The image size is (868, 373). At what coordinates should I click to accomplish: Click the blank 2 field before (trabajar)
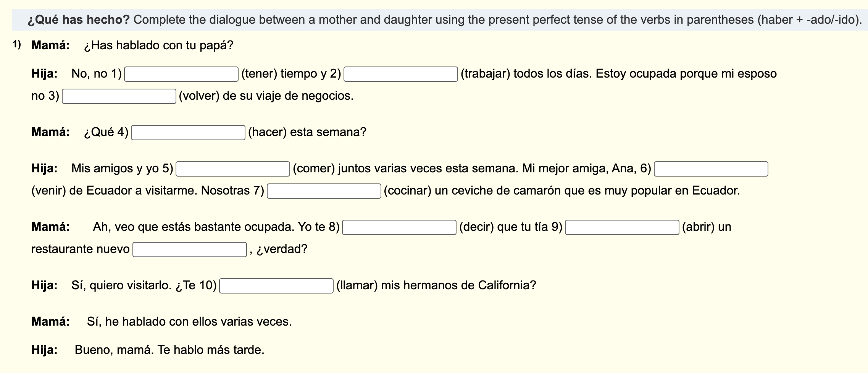pos(400,74)
